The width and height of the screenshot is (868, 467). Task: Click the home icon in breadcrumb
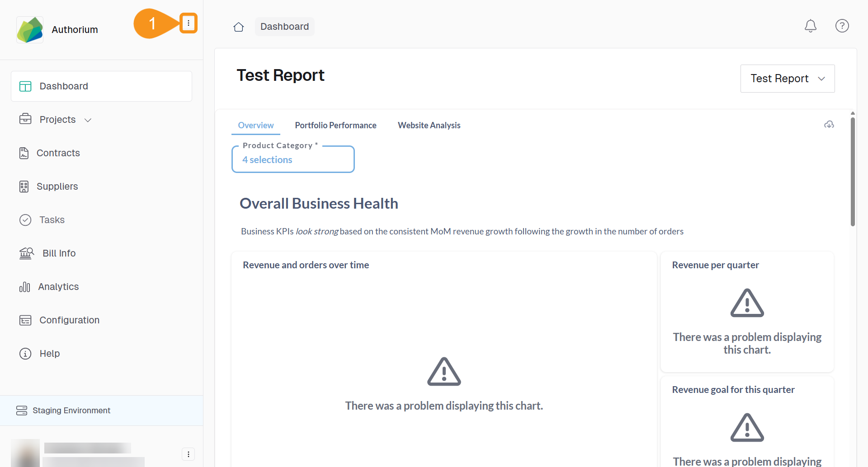coord(239,27)
